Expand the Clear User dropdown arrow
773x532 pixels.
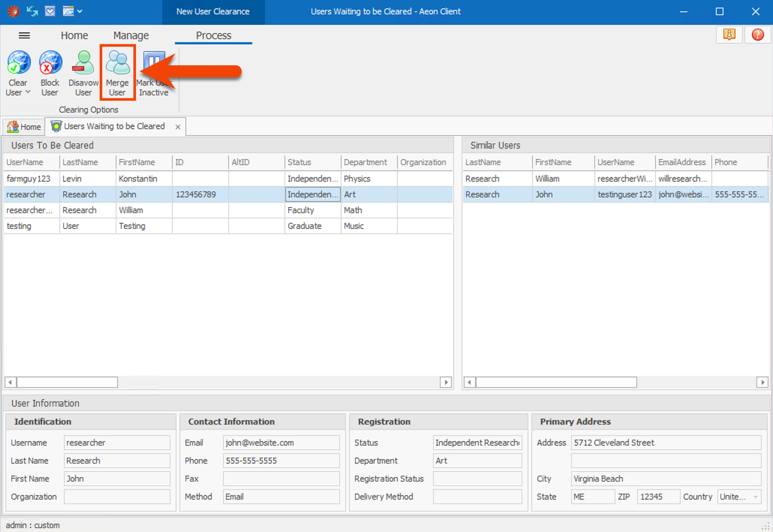pyautogui.click(x=28, y=92)
